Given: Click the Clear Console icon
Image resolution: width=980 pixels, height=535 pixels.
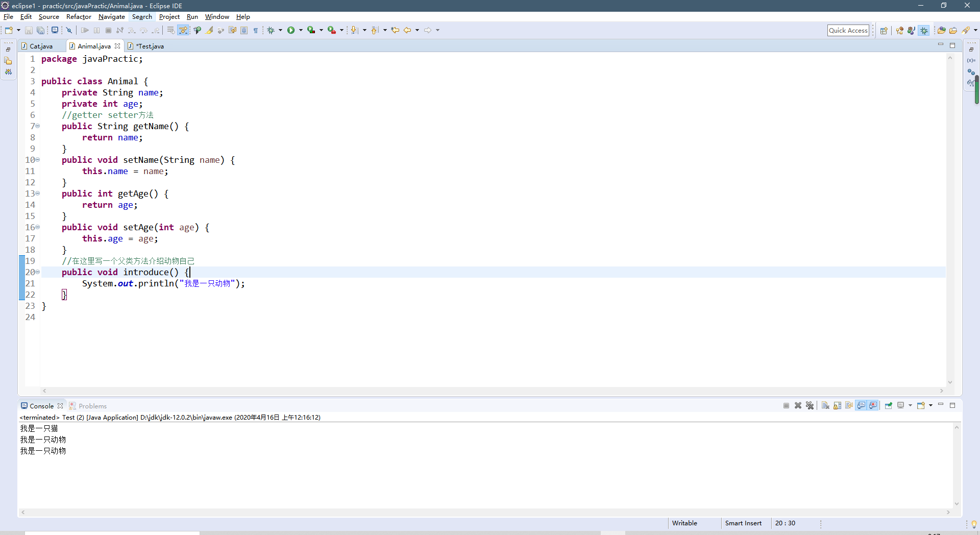Looking at the screenshot, I should [x=825, y=405].
